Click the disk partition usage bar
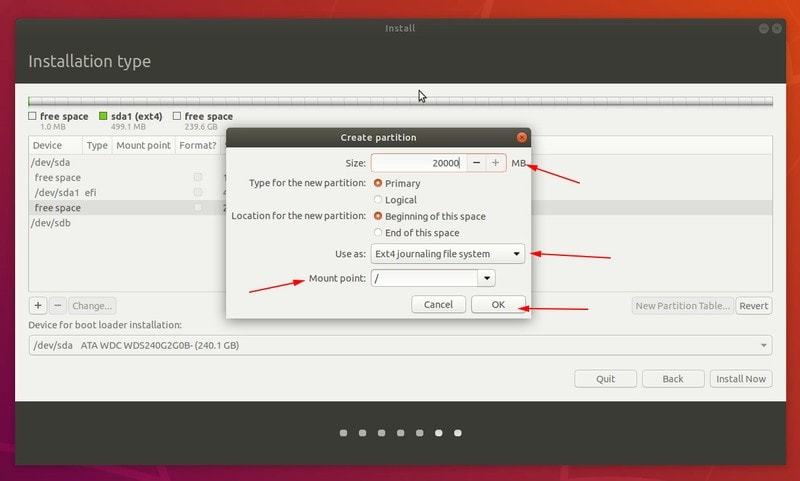 (x=400, y=101)
